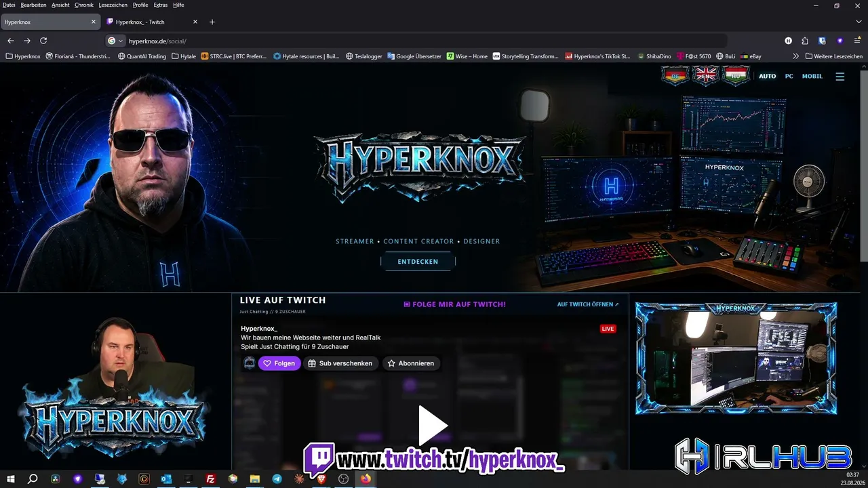List all tabs with the chevron button
This screenshot has width=868, height=488.
(x=858, y=22)
